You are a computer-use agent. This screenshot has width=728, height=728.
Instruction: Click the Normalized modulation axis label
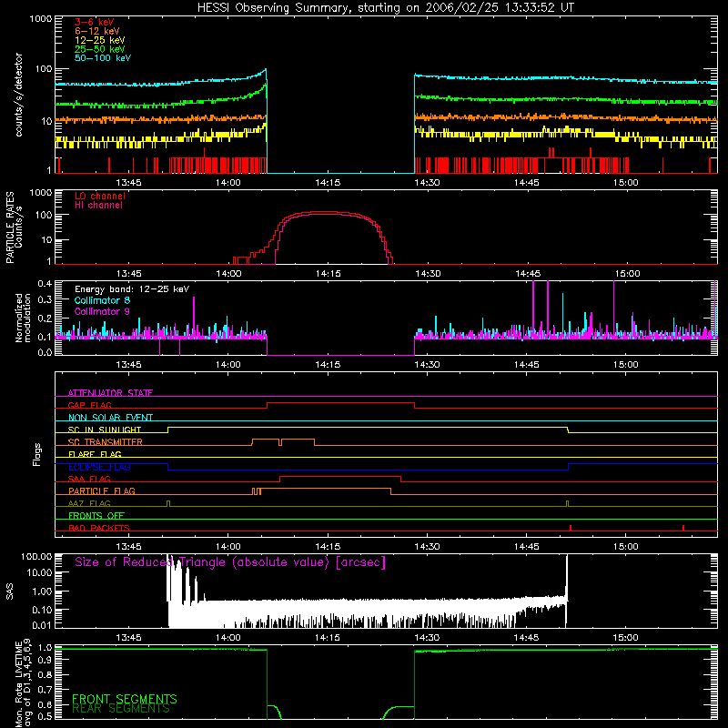click(x=23, y=318)
